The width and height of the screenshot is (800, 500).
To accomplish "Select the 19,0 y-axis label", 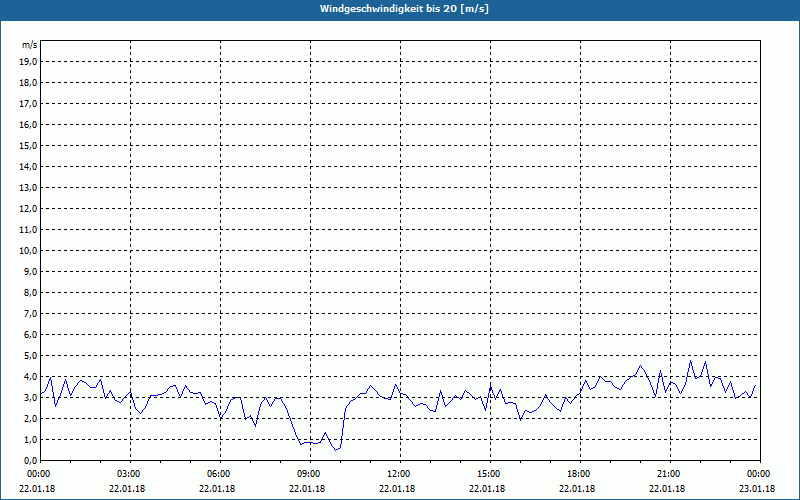I will click(x=29, y=62).
